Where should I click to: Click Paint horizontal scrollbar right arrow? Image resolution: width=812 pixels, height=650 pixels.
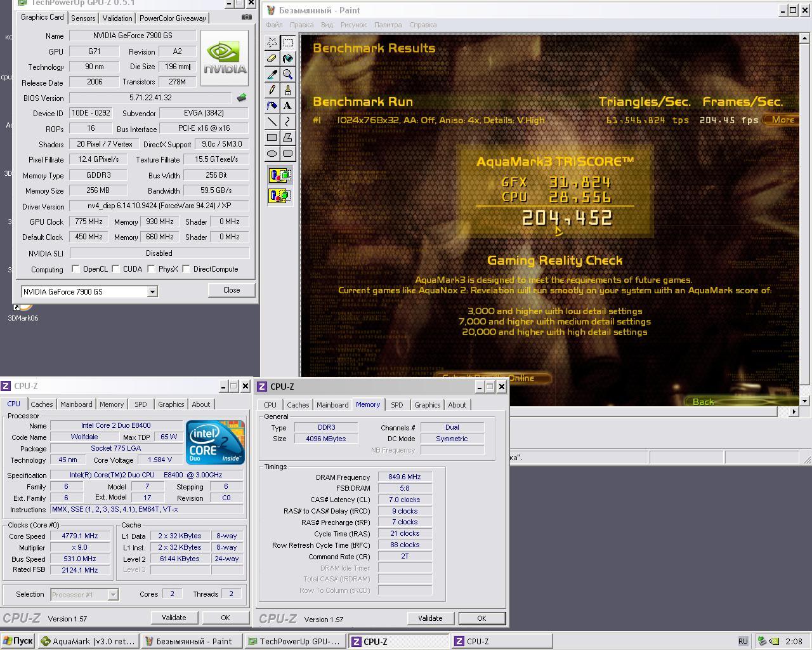(x=794, y=411)
